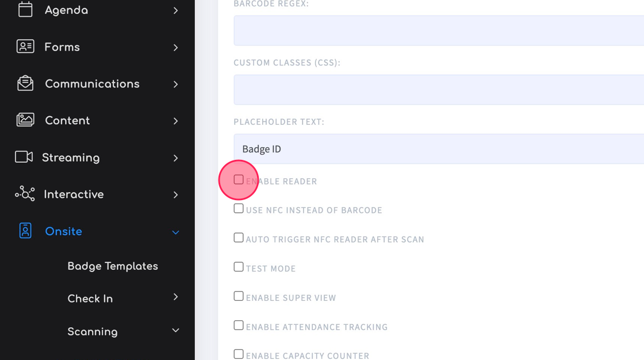Collapse the Scanning submenu arrow
644x360 pixels.
pyautogui.click(x=175, y=331)
